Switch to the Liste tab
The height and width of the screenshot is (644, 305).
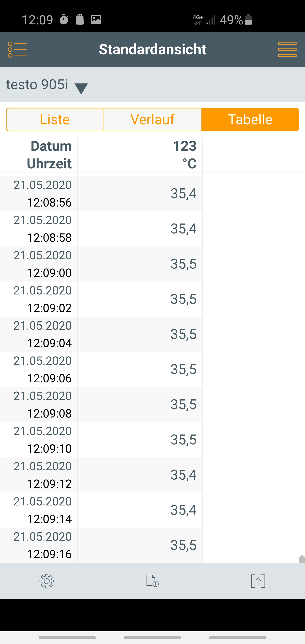(55, 119)
